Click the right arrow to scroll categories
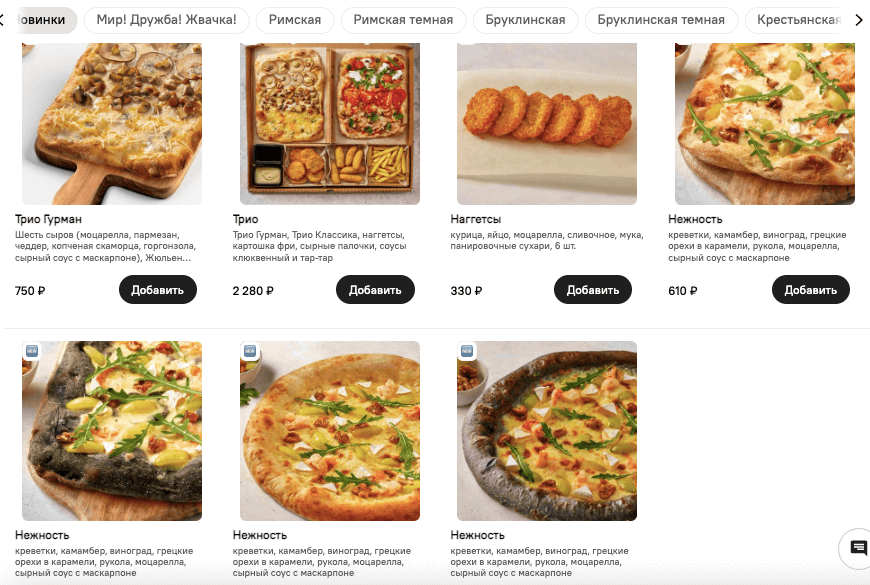The height and width of the screenshot is (585, 870). tap(858, 18)
